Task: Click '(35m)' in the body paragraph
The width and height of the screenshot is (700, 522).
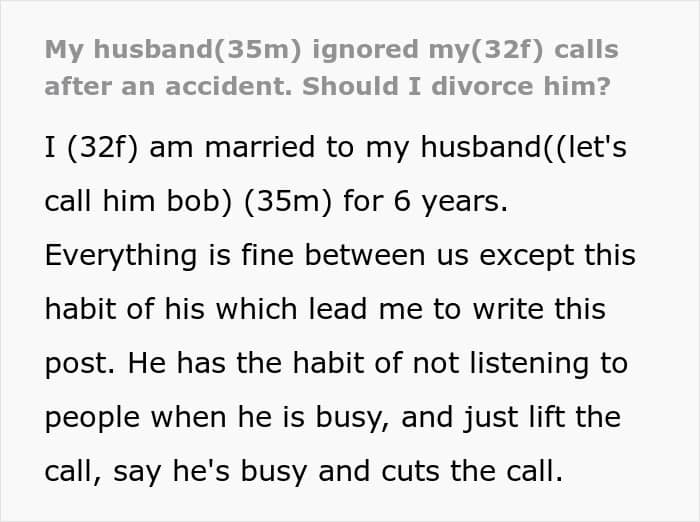Action: click(x=288, y=201)
